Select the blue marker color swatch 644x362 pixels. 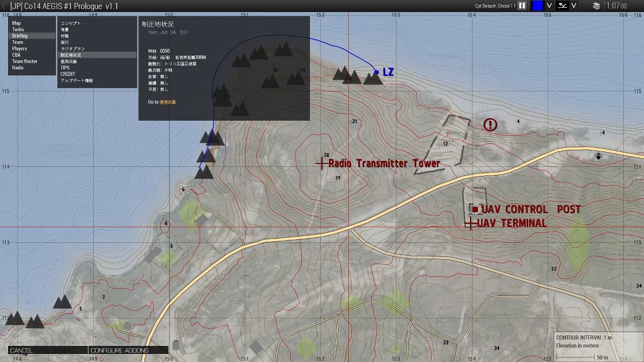[538, 6]
